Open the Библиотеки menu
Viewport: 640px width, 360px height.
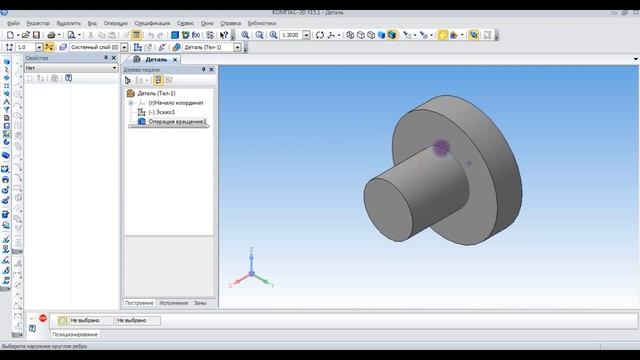[262, 23]
